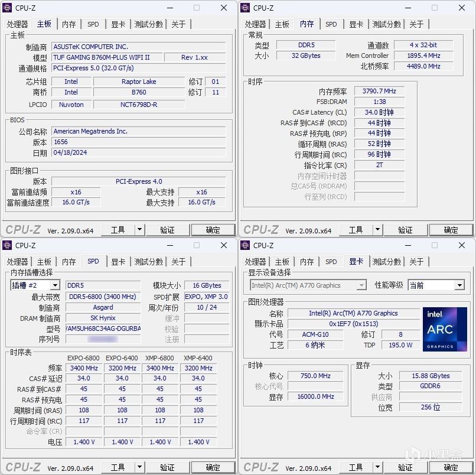Switch to 处理器 tab in memory window

255,24
